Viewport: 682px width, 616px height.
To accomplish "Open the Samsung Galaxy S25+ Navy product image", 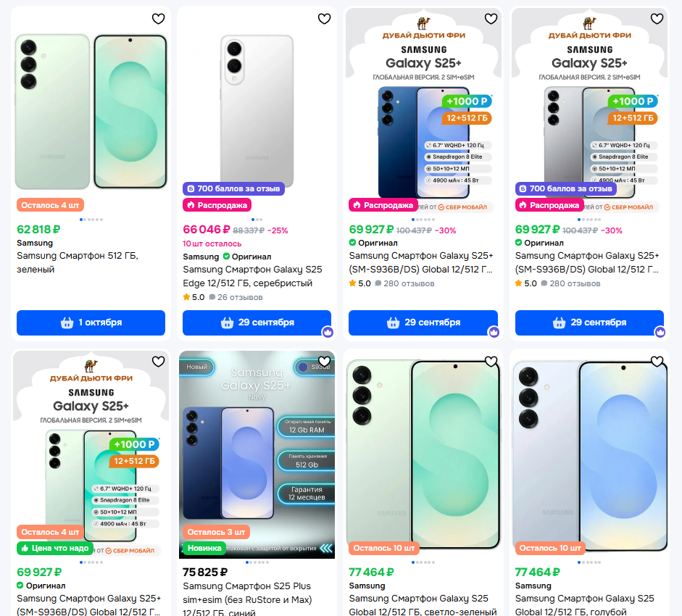I will [x=257, y=454].
